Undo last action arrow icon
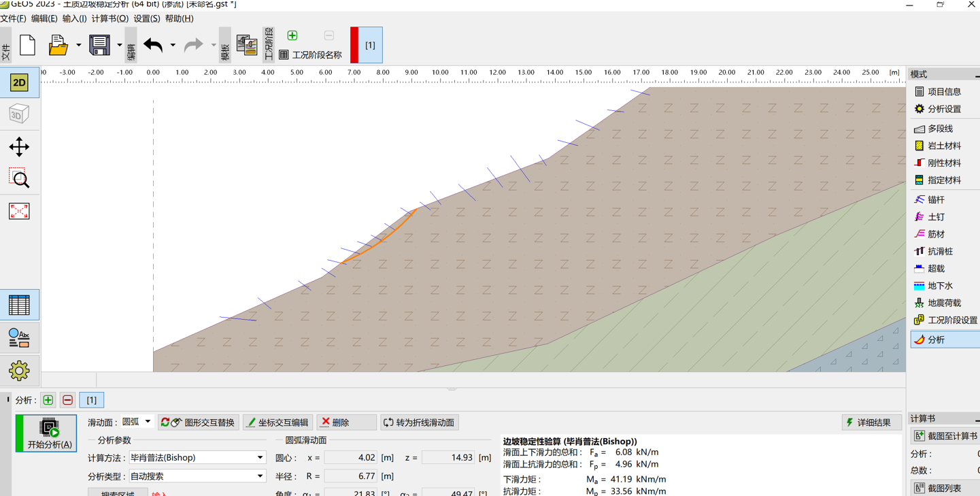 coord(153,45)
